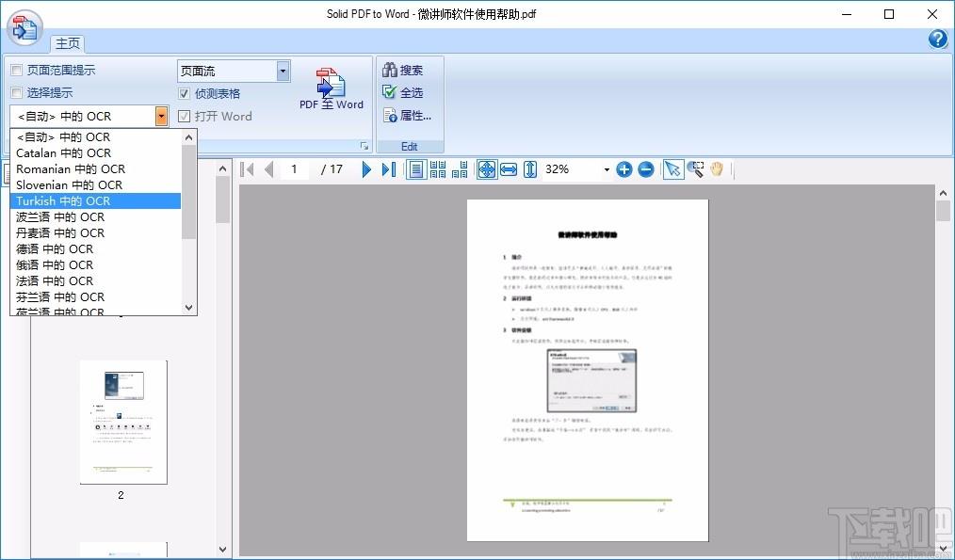Click the document page preview
This screenshot has width=955, height=560.
[x=588, y=370]
